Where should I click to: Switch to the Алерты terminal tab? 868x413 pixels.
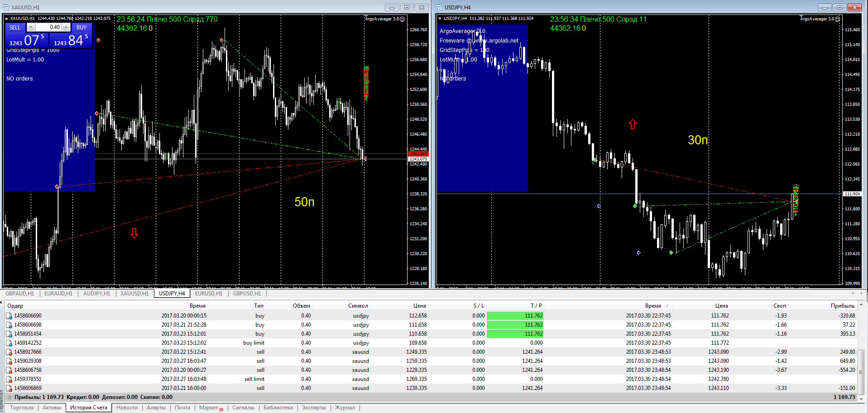click(x=156, y=408)
